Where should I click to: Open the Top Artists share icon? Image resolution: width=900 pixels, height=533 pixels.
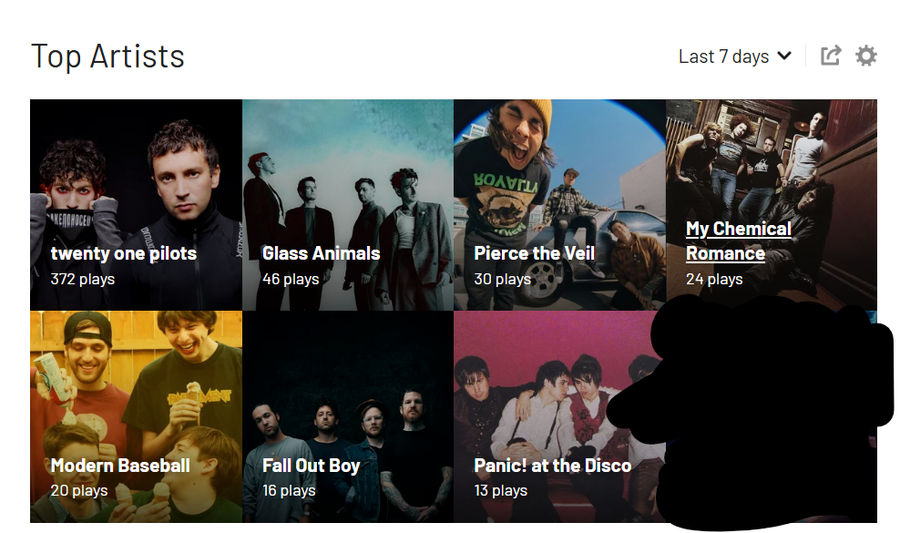click(x=831, y=56)
